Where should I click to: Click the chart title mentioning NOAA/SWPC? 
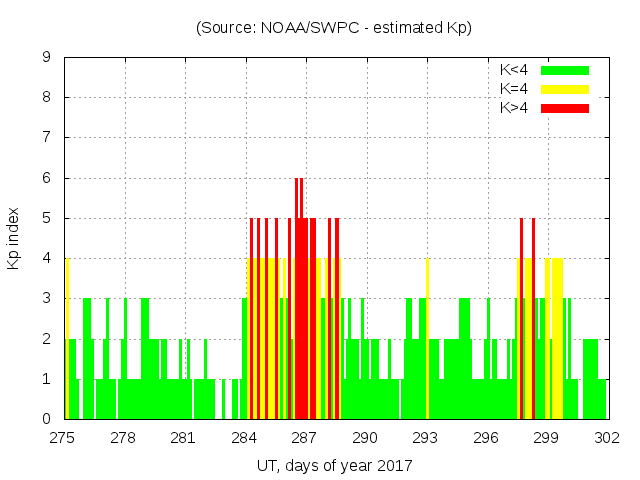(334, 28)
